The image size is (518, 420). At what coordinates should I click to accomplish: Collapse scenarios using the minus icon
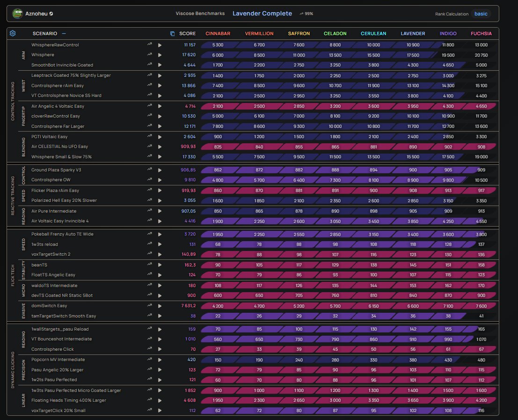tap(64, 33)
